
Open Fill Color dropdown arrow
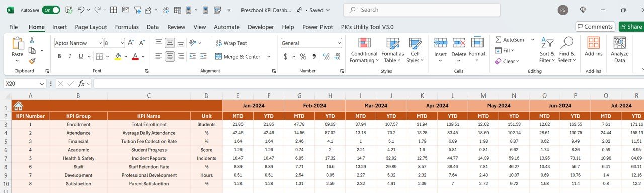point(126,56)
